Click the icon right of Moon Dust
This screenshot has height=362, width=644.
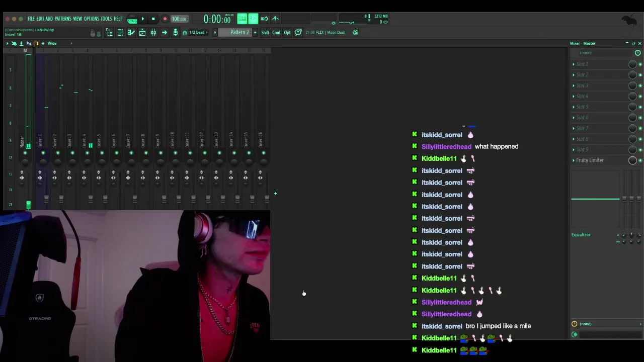tap(355, 33)
